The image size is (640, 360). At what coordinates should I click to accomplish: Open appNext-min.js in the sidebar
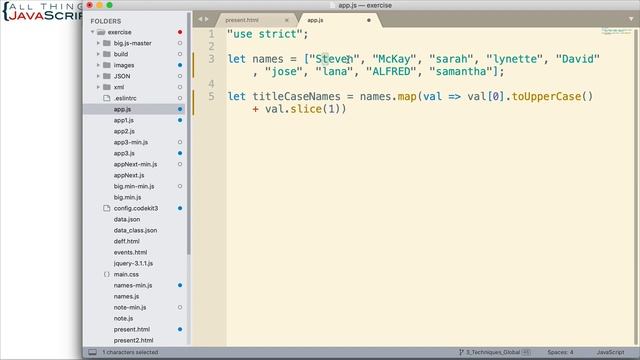click(x=135, y=164)
